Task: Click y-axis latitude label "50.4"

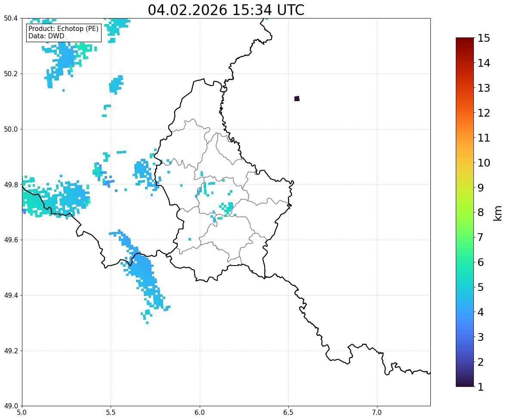Action: click(11, 19)
